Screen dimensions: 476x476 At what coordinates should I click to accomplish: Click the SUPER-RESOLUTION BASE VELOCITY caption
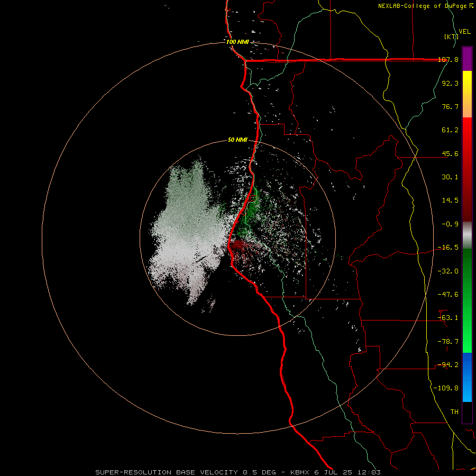(167, 472)
